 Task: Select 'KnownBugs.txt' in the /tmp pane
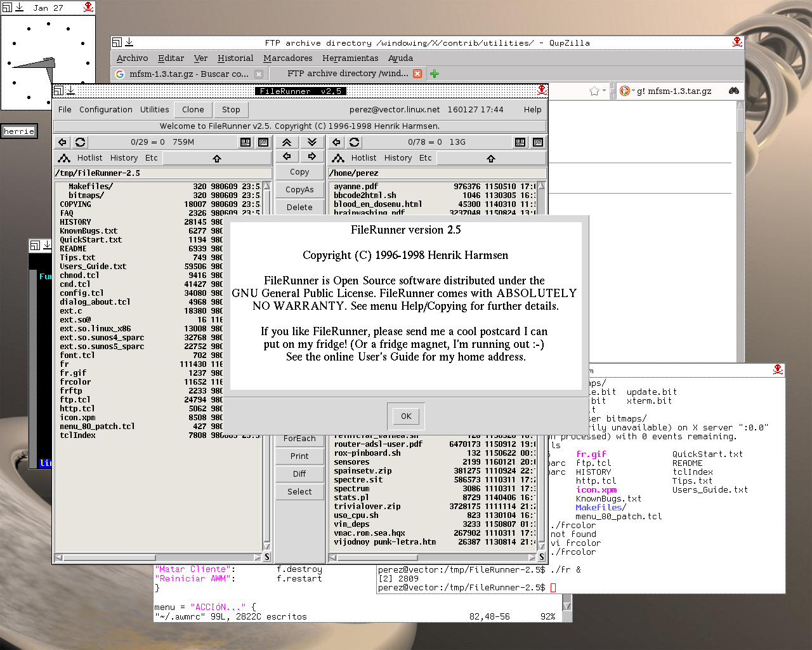[89, 231]
